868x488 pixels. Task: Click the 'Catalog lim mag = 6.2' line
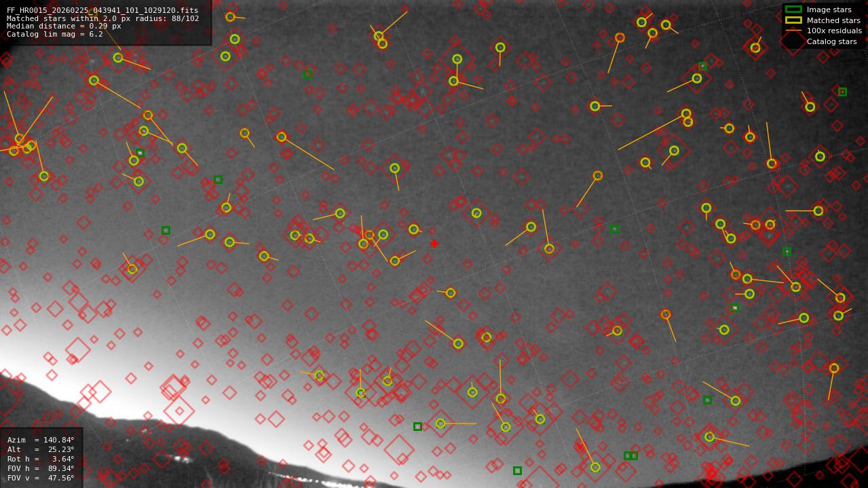point(55,34)
